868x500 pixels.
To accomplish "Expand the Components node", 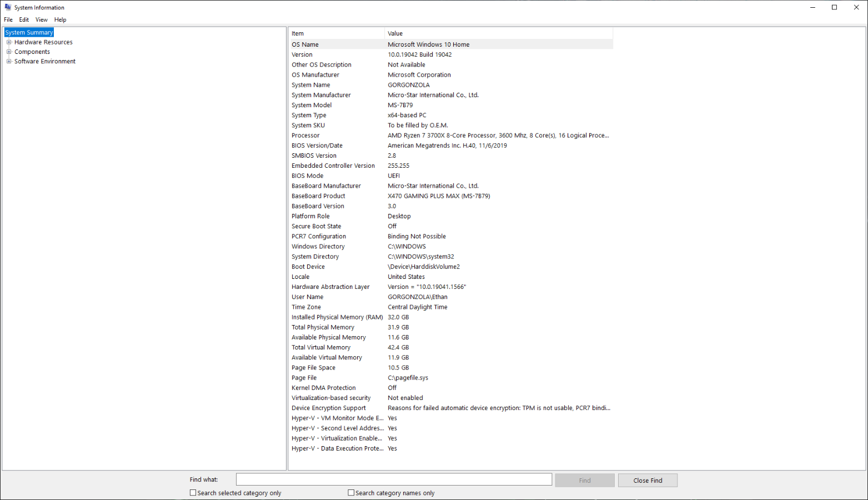I will tap(9, 52).
